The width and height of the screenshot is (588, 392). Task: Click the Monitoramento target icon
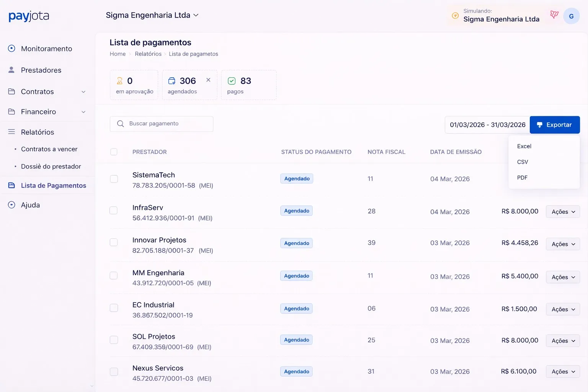coord(11,48)
